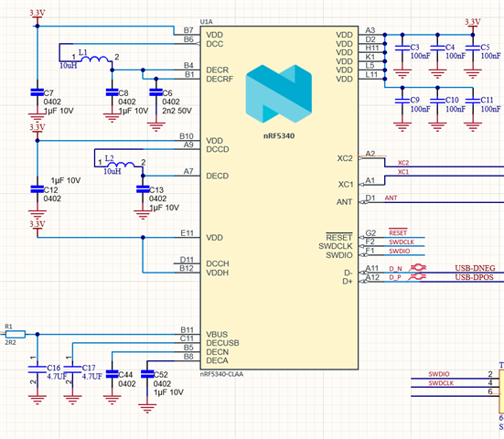Select the C7 capacitor symbol
Viewport: 504px width, 439px height.
(37, 92)
